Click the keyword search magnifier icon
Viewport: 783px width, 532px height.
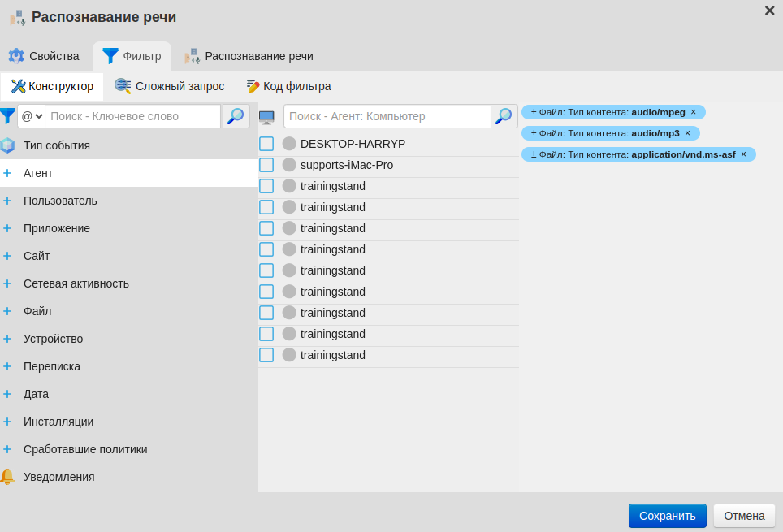236,116
